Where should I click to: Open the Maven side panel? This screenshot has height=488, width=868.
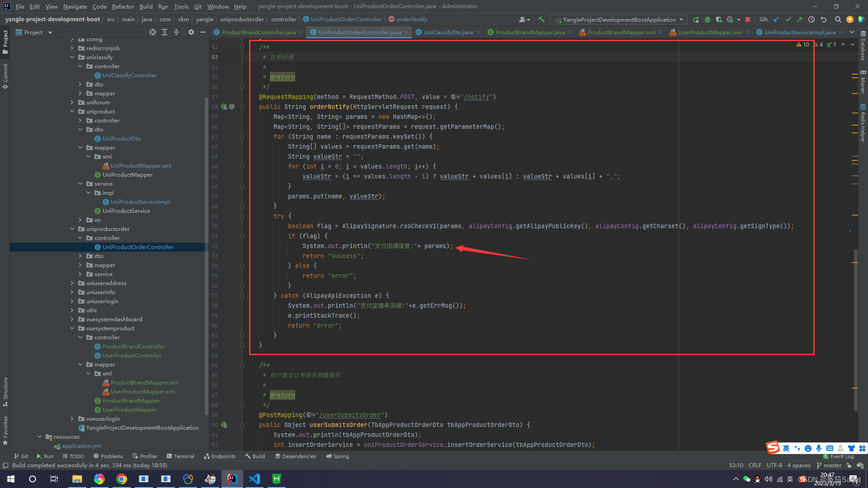pyautogui.click(x=863, y=81)
